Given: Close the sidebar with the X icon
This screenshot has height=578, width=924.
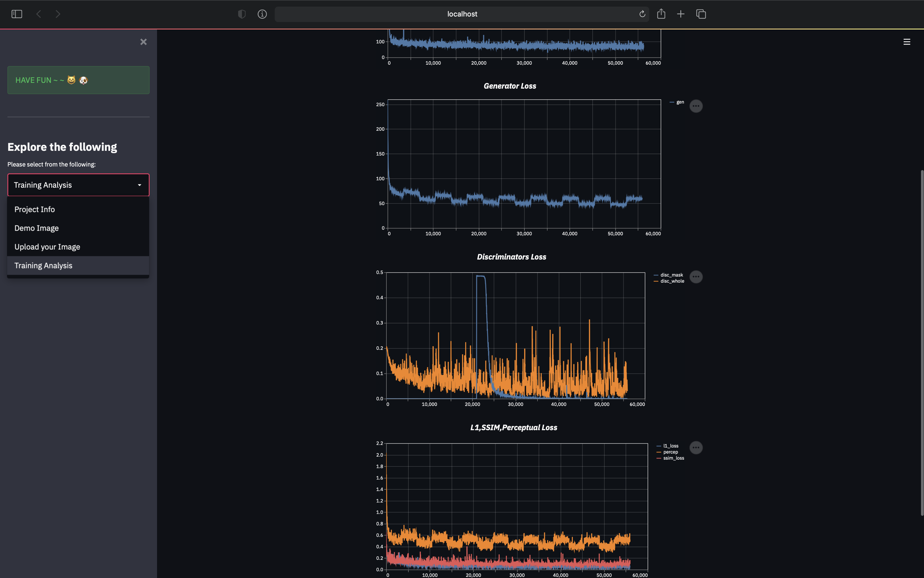Looking at the screenshot, I should [144, 42].
